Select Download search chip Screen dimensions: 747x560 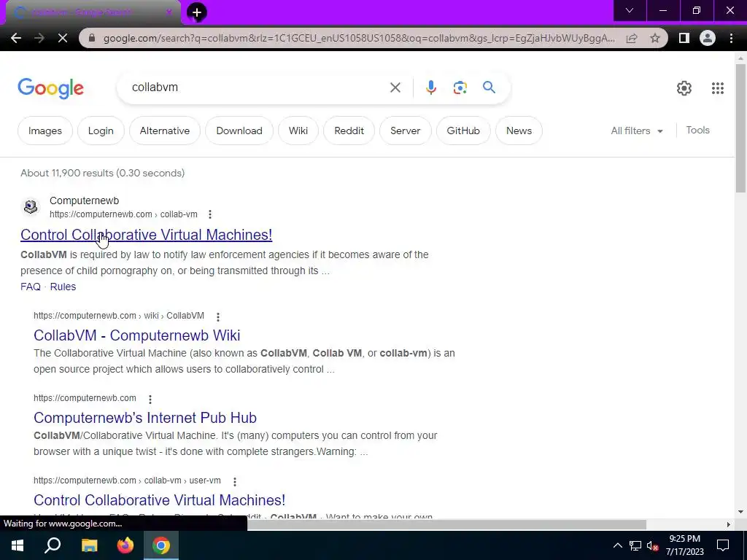tap(239, 131)
